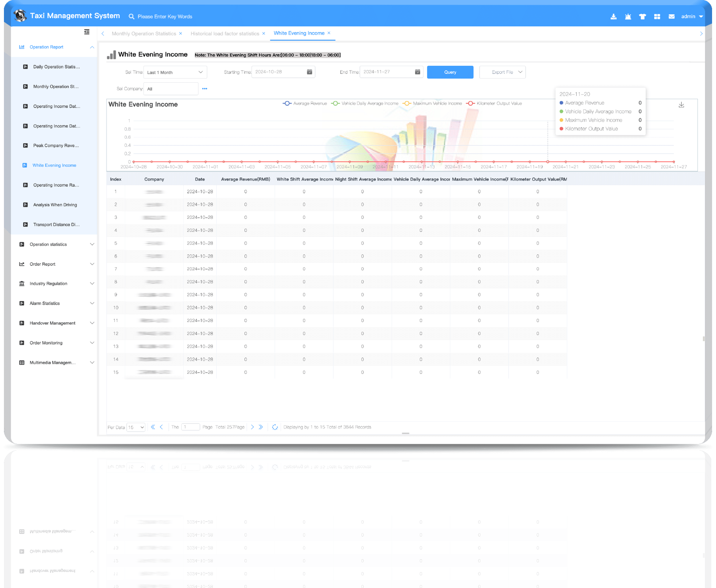Image resolution: width=716 pixels, height=588 pixels.
Task: Toggle Kilometer Output Value legend series
Action: 494,104
